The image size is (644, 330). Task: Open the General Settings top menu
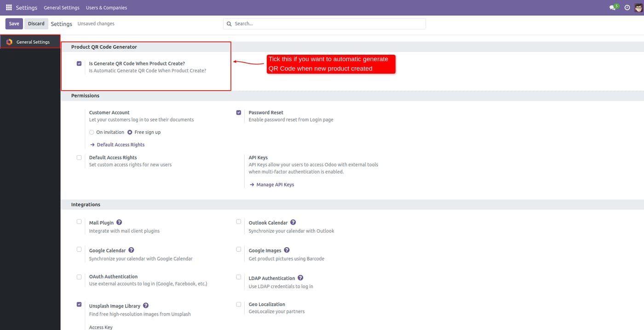[x=62, y=8]
